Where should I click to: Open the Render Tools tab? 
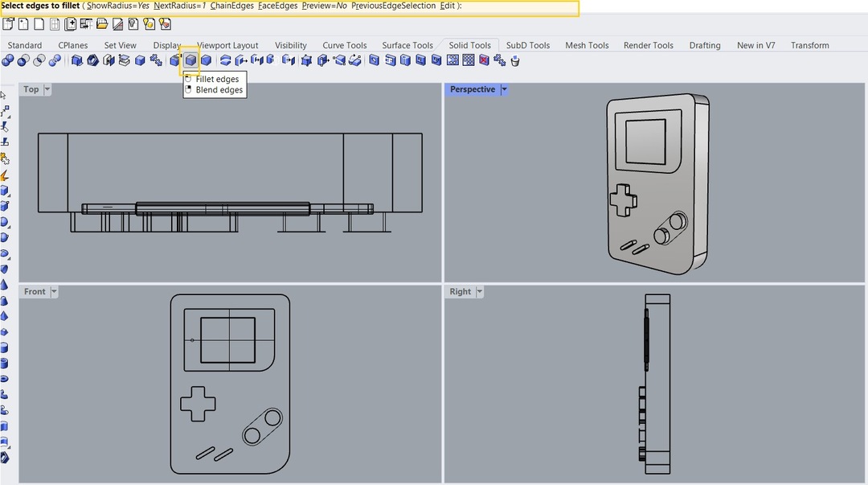coord(649,46)
